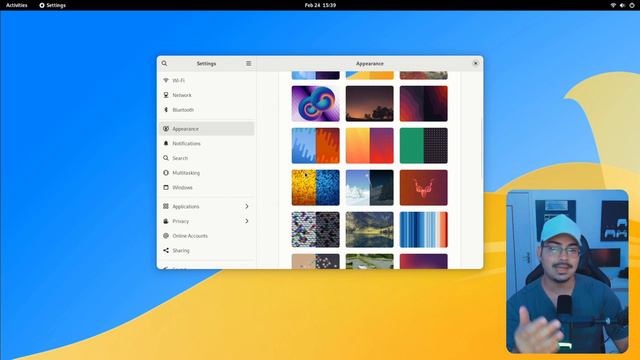
Task: Click the Applications grid icon
Action: pyautogui.click(x=166, y=206)
